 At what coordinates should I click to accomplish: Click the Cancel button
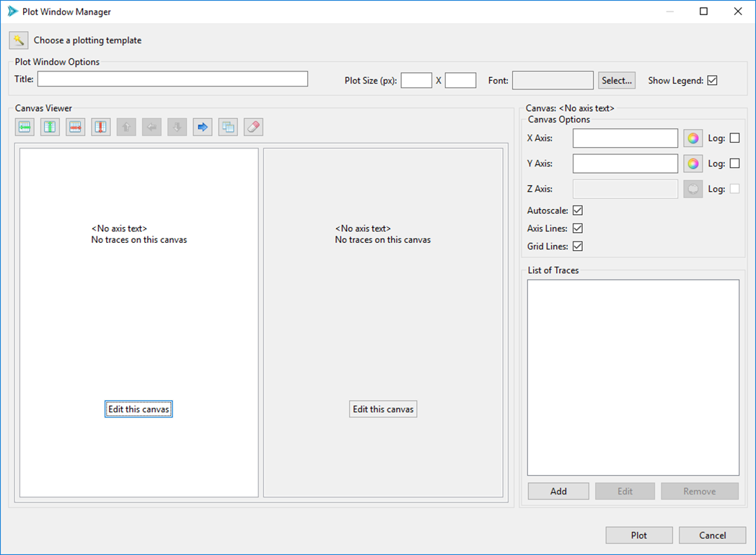[712, 535]
